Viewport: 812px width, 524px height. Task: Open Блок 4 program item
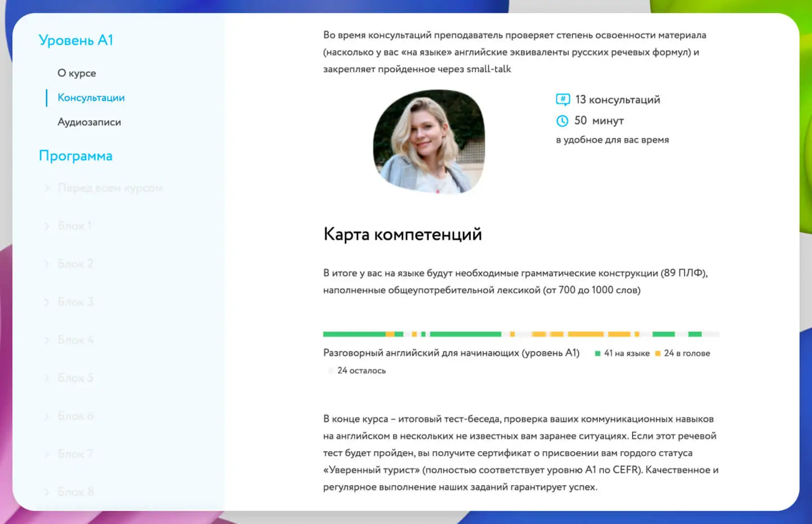pyautogui.click(x=75, y=340)
